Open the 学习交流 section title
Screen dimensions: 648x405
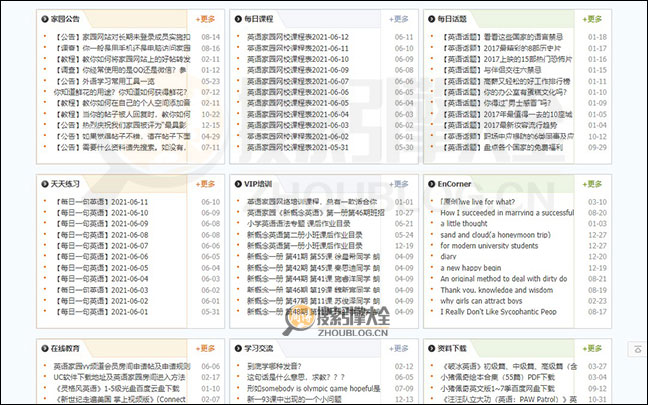[263, 350]
